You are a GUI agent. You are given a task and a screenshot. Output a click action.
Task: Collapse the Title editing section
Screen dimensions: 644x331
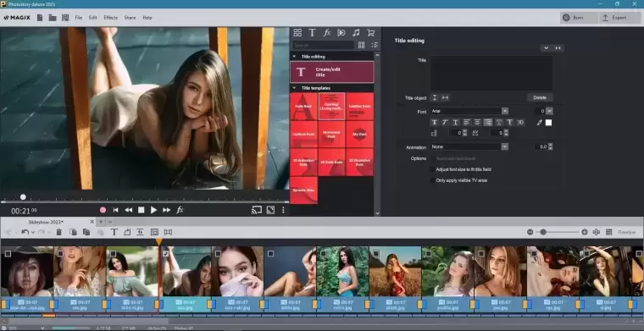[x=295, y=57]
